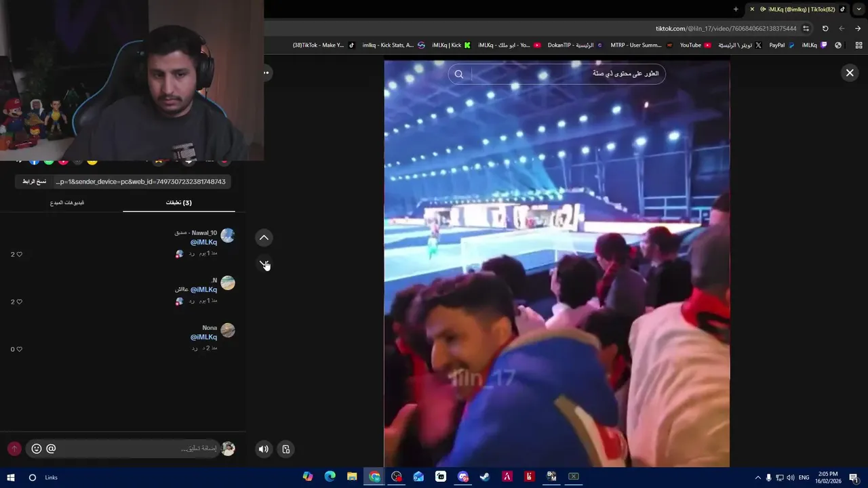Image resolution: width=868 pixels, height=488 pixels.
Task: Open imlkq Kick Stats bookmark
Action: (x=393, y=45)
